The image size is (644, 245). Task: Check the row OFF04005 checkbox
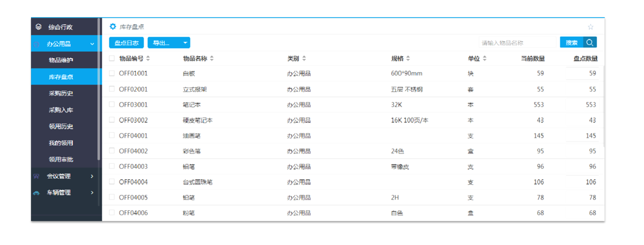coord(112,197)
